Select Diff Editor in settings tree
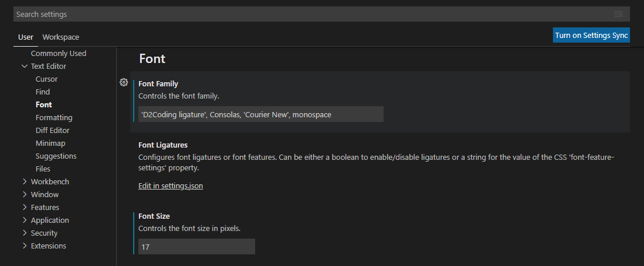This screenshot has height=266, width=644. pos(53,130)
